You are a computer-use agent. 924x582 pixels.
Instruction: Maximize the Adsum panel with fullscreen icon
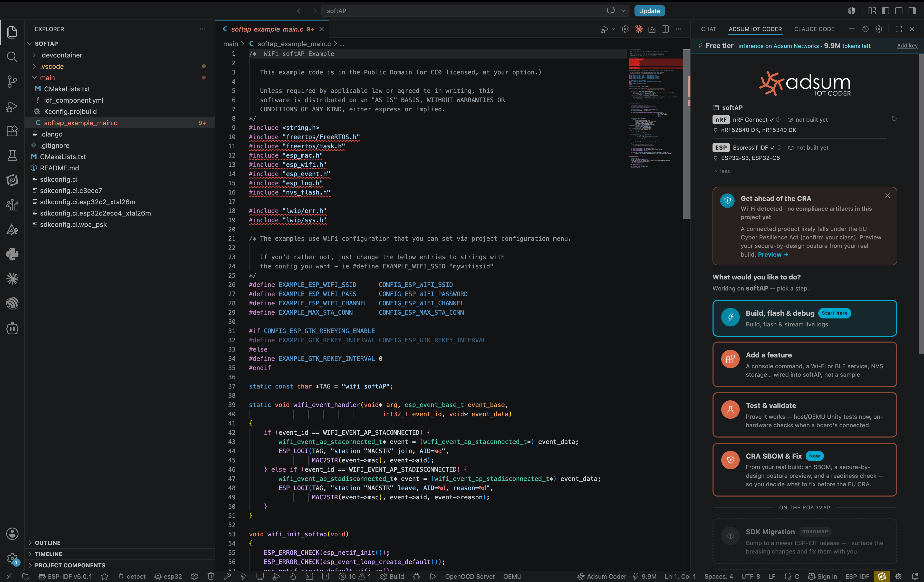pyautogui.click(x=899, y=29)
